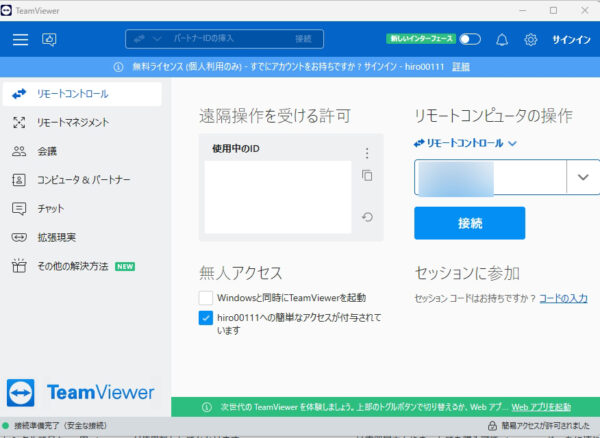The image size is (600, 438).
Task: Maximize the TeamViewer window
Action: 553,11
